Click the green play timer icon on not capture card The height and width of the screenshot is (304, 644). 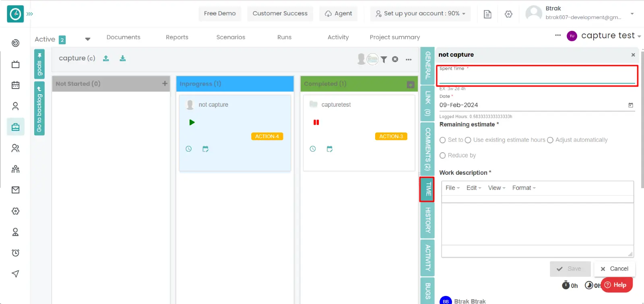click(192, 122)
